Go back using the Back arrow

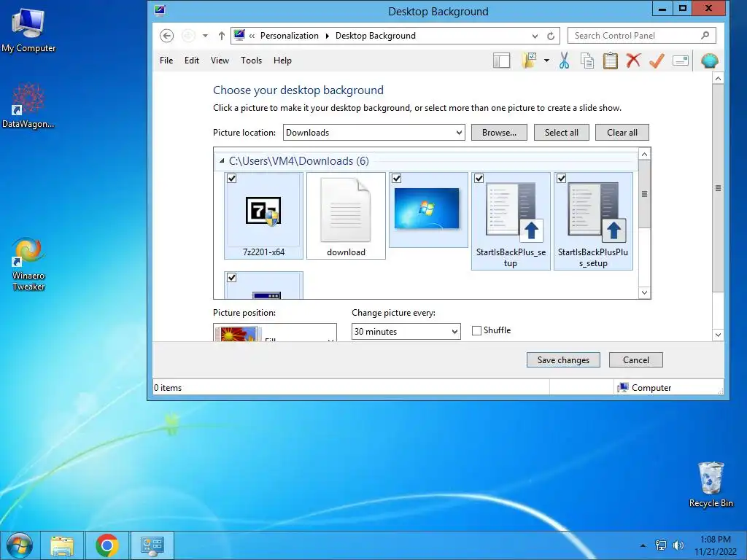[166, 36]
